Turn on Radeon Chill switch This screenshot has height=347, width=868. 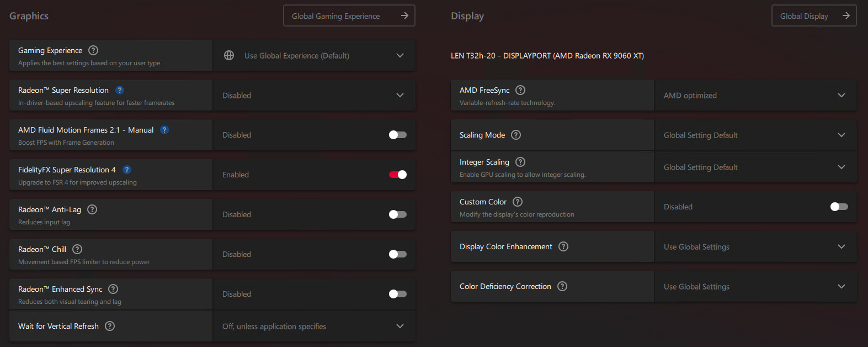pyautogui.click(x=398, y=254)
